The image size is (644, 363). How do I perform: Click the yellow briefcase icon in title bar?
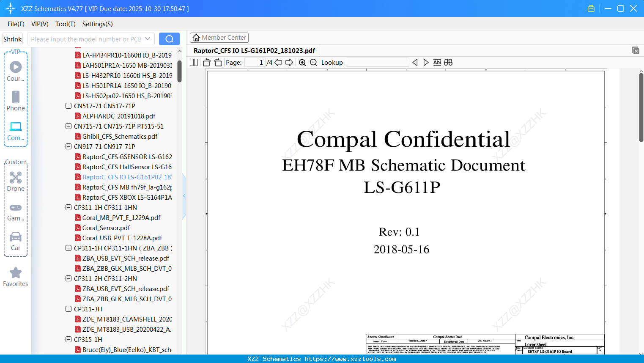click(591, 8)
